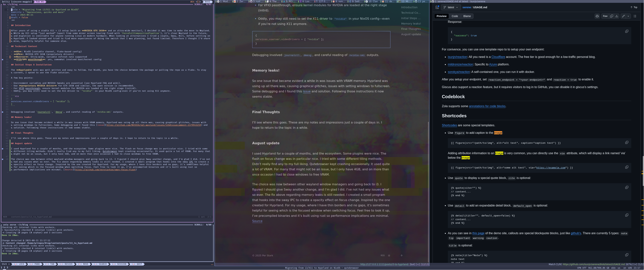Open the mildronize/reaction link
This screenshot has height=270, width=644.
(460, 64)
